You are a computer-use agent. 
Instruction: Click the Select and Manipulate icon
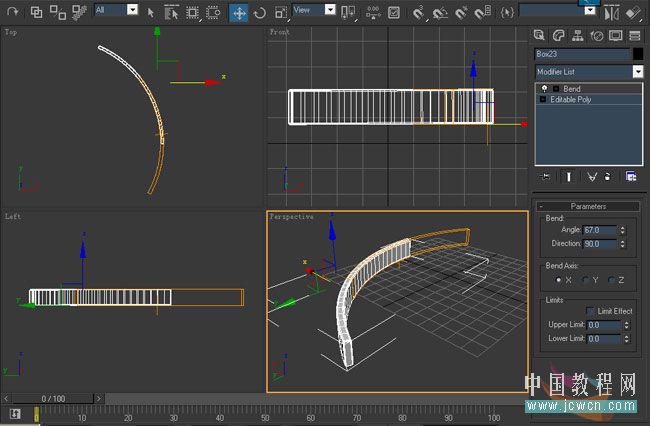click(373, 12)
